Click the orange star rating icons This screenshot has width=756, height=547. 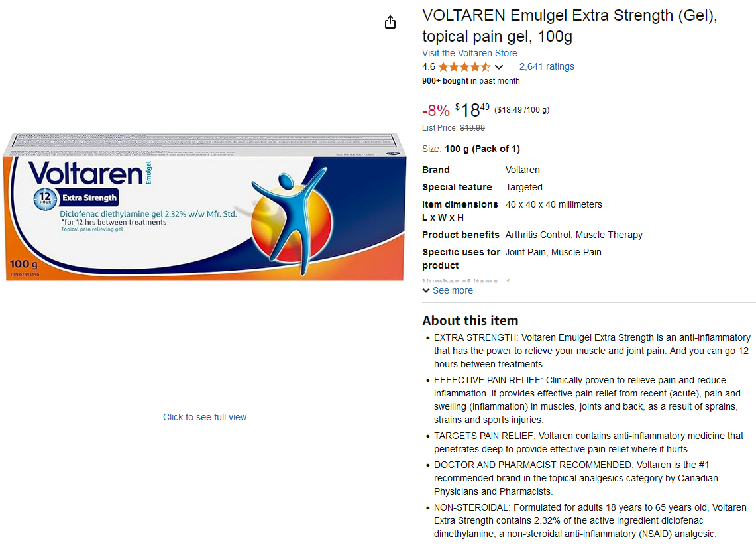point(464,66)
